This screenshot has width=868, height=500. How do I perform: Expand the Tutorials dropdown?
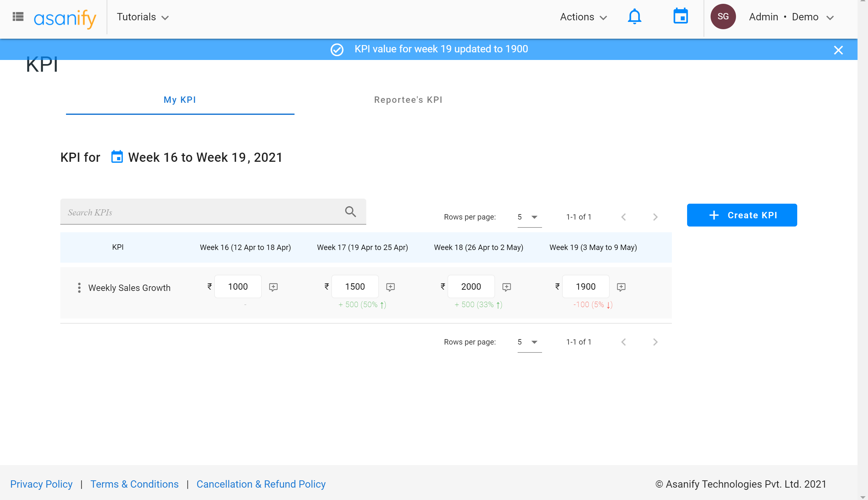(x=142, y=17)
